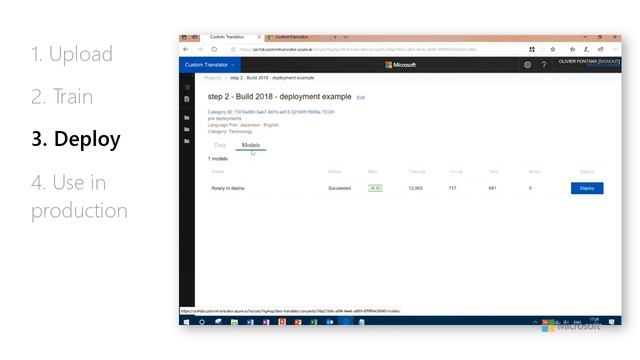The height and width of the screenshot is (360, 640).
Task: Click the Status column header
Action: pos(335,172)
